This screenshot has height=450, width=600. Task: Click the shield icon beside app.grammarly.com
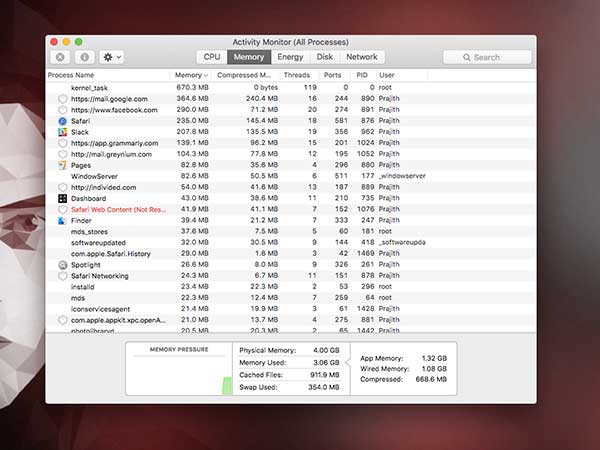coord(62,143)
